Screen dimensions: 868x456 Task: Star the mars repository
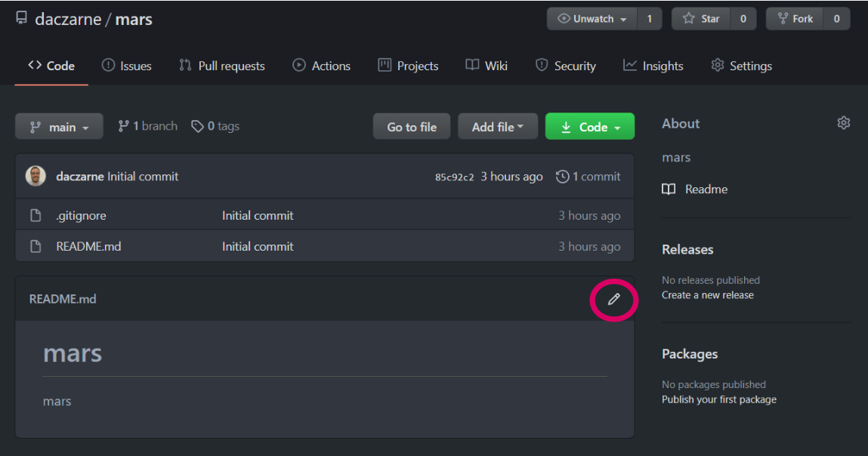click(700, 19)
